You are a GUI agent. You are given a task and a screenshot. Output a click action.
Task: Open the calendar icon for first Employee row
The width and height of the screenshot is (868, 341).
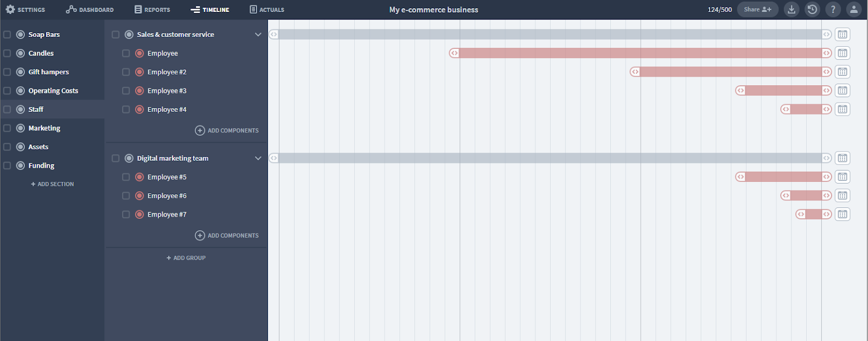tap(843, 53)
